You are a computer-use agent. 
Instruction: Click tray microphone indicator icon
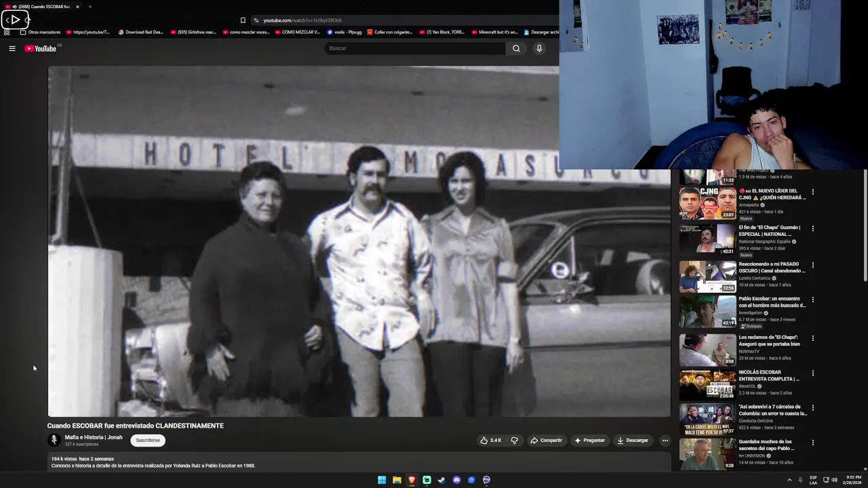point(800,480)
